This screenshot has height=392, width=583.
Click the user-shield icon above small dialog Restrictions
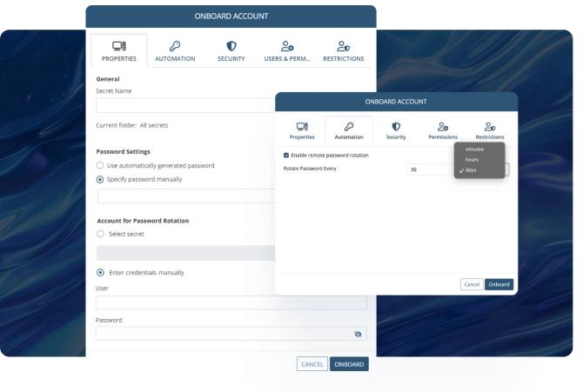(490, 127)
